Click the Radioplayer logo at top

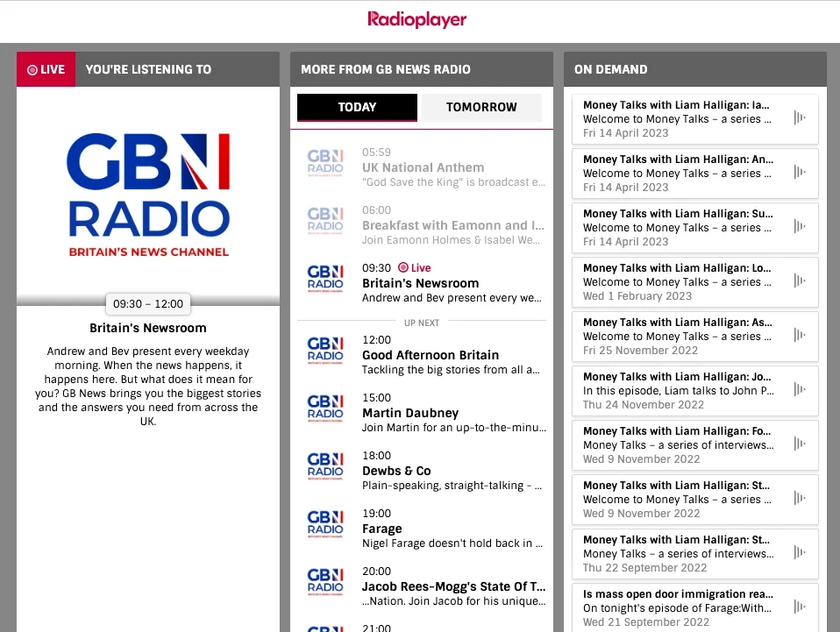click(416, 19)
